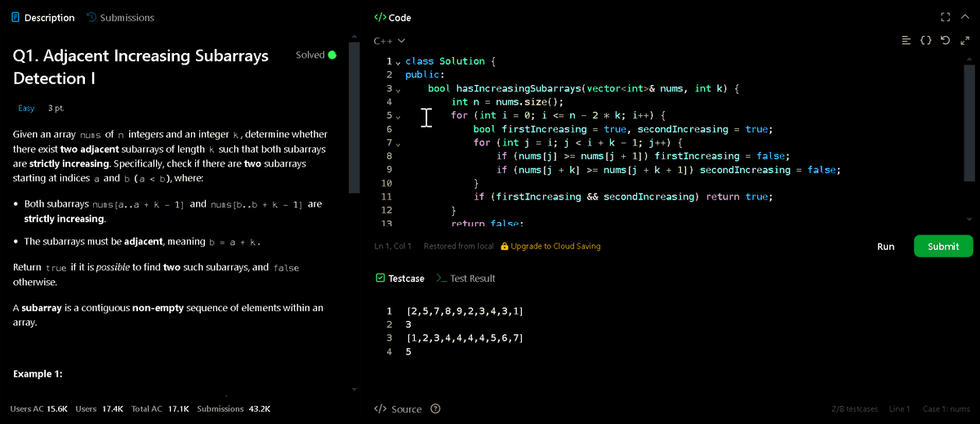
Task: Click the Easy difficulty tag
Action: tap(26, 108)
